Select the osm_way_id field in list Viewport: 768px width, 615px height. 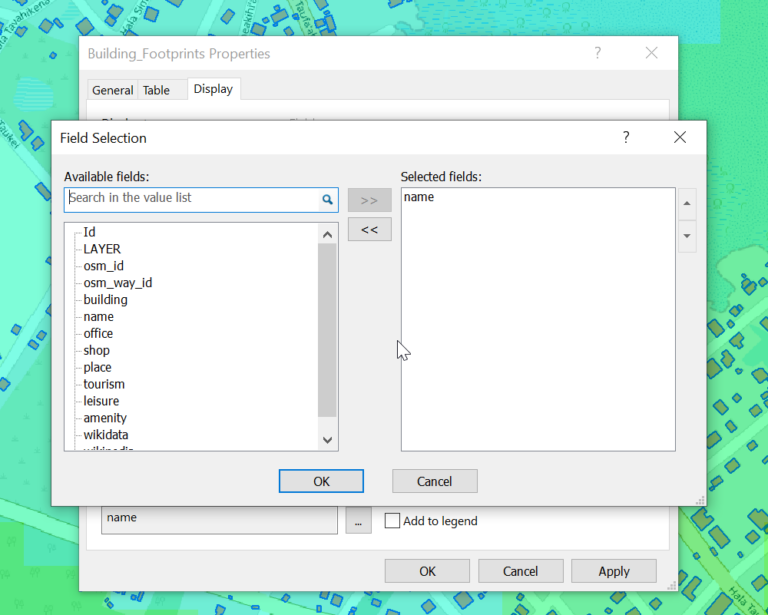[118, 283]
